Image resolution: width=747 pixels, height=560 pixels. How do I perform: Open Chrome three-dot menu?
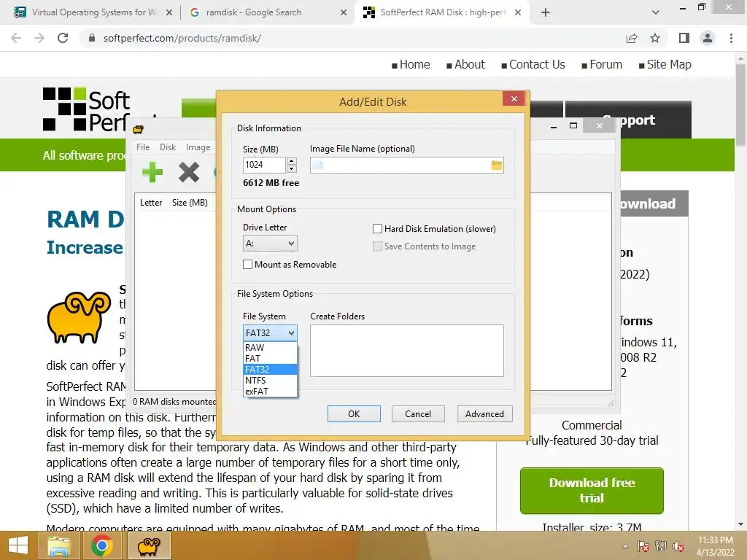pyautogui.click(x=731, y=38)
